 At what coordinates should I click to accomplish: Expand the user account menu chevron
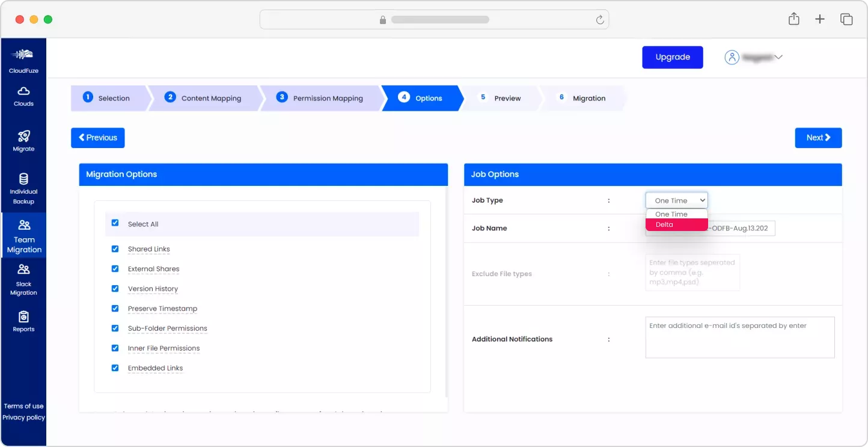point(778,57)
